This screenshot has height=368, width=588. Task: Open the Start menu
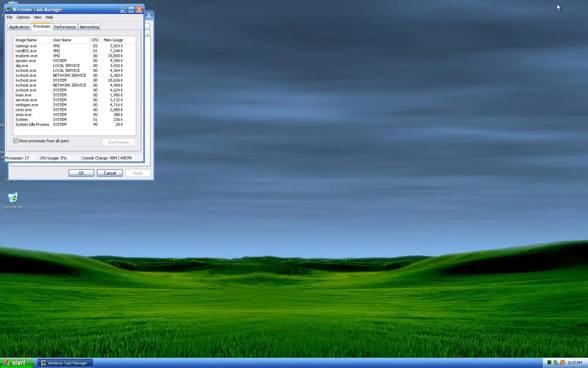click(x=17, y=363)
